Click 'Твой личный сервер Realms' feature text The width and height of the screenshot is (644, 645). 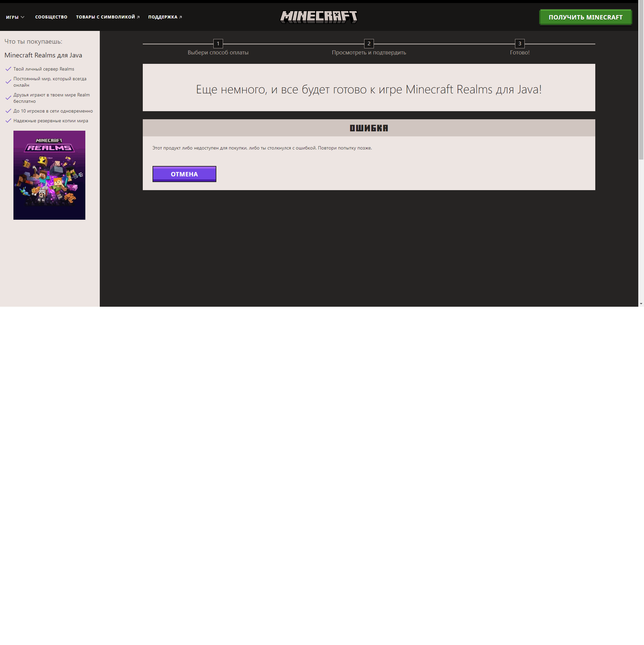tap(44, 69)
